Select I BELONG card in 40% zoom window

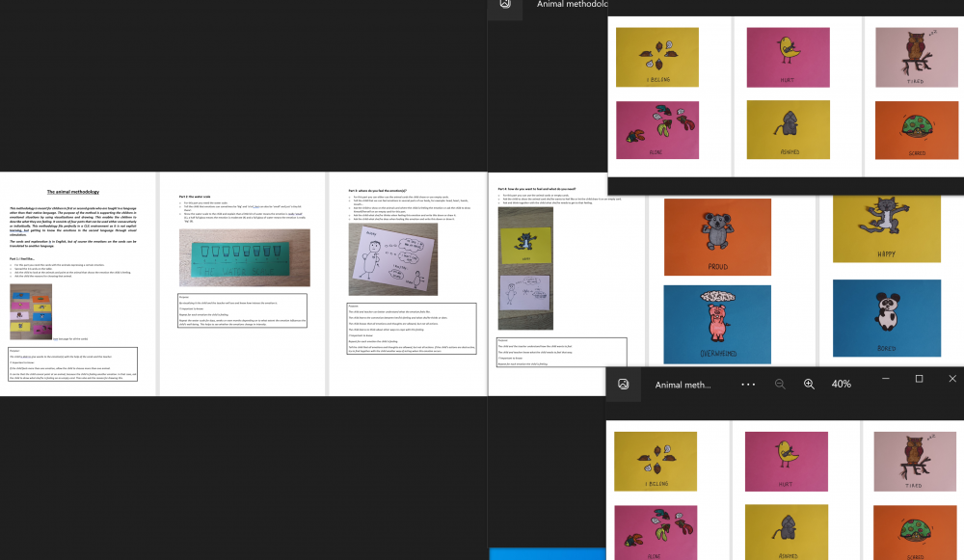(656, 461)
